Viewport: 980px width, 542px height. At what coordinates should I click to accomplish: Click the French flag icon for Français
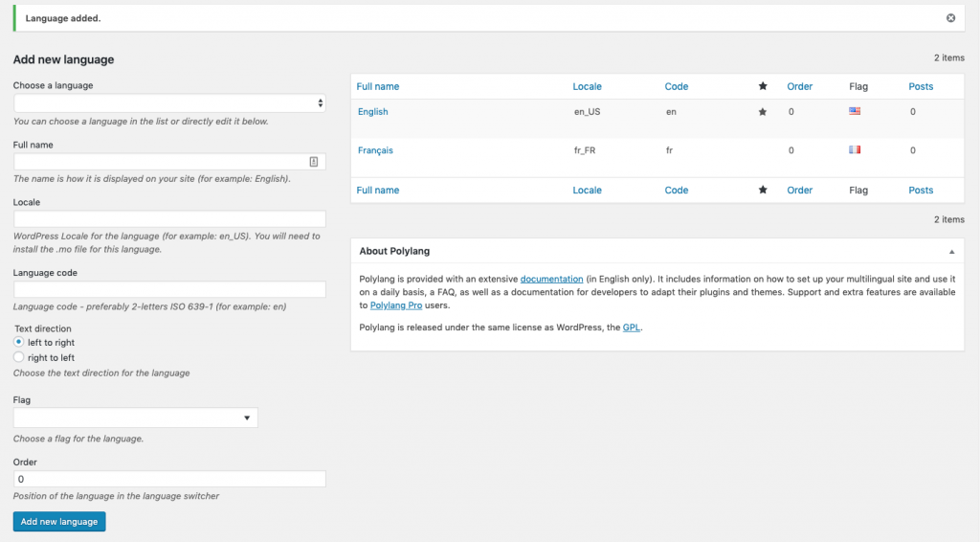click(x=855, y=150)
